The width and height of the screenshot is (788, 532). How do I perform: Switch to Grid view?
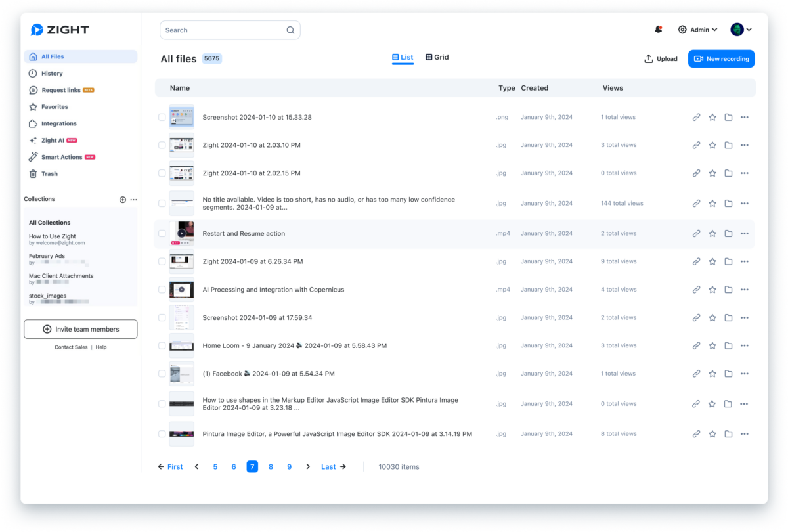point(437,57)
